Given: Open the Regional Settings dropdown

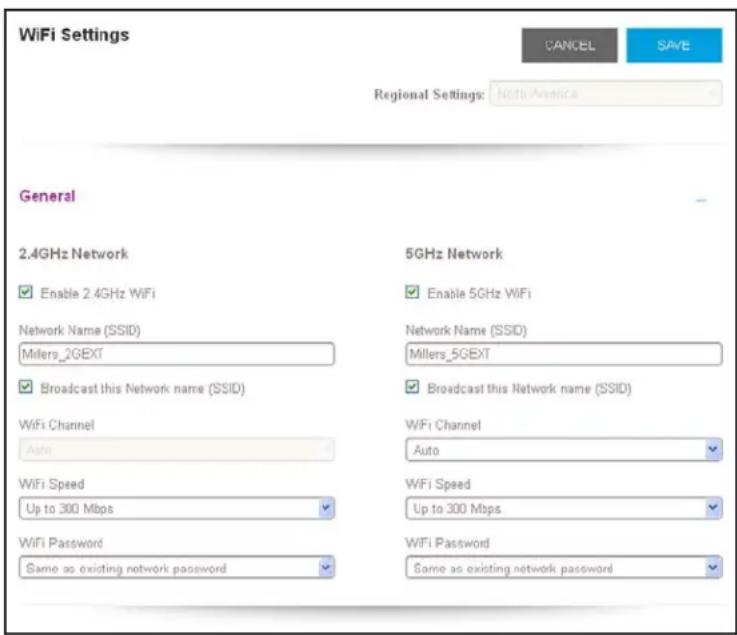Looking at the screenshot, I should (605, 94).
